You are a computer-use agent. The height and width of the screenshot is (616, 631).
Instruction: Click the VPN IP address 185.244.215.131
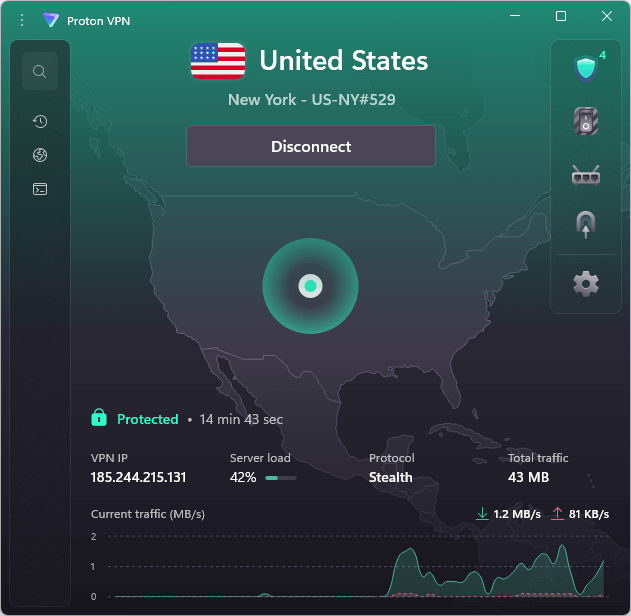tap(139, 477)
